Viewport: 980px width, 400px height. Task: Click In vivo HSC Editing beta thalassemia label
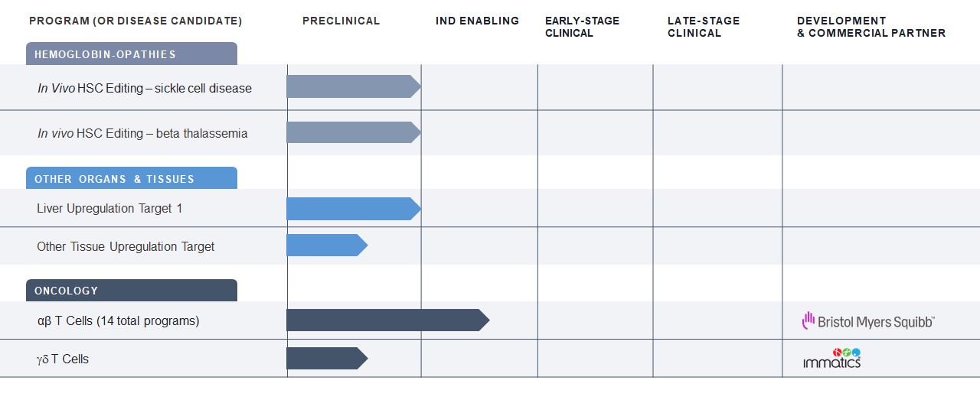(142, 133)
